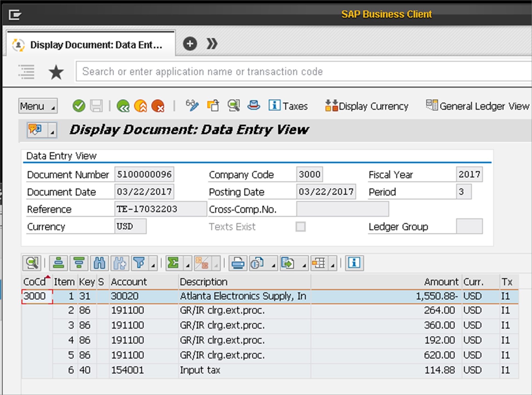
Task: Click the Choose layout grid icon
Action: [x=319, y=263]
